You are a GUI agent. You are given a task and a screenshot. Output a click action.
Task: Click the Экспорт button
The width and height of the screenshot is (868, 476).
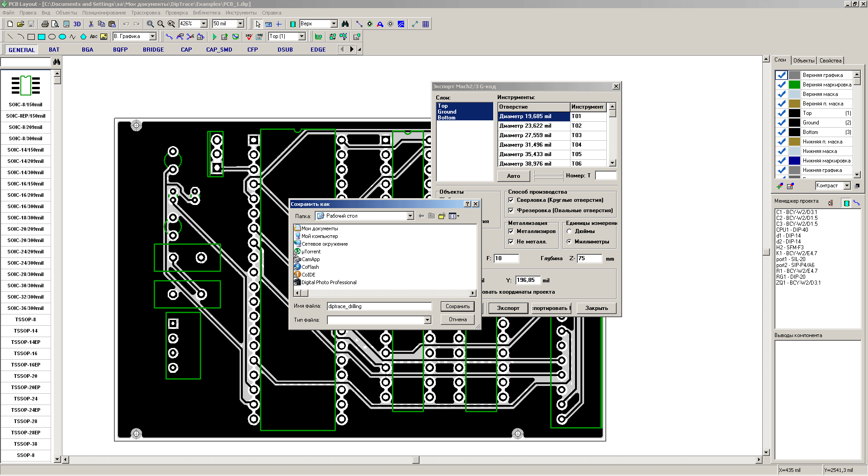coord(508,308)
